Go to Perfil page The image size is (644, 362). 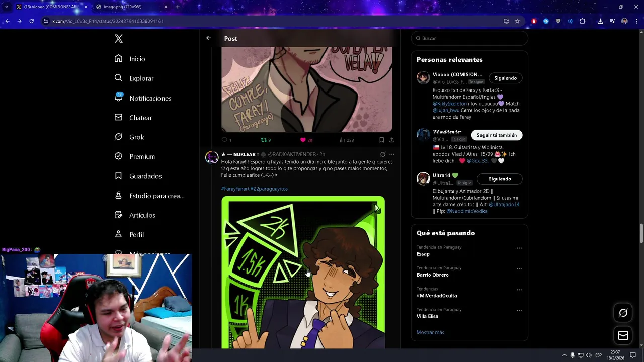point(129,235)
